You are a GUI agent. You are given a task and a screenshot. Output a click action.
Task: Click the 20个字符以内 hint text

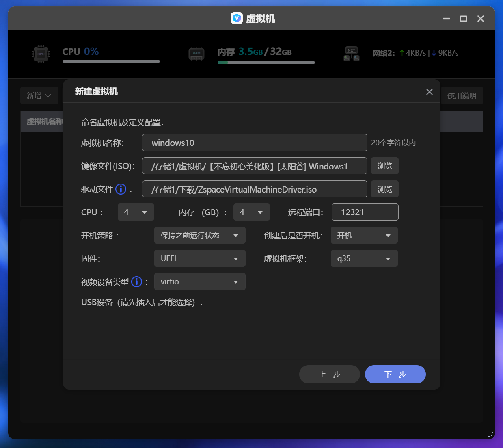[393, 143]
